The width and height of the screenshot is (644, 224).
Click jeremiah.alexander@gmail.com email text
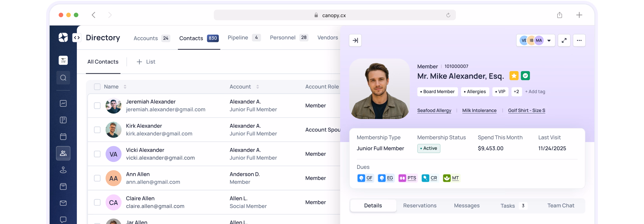[x=166, y=110]
